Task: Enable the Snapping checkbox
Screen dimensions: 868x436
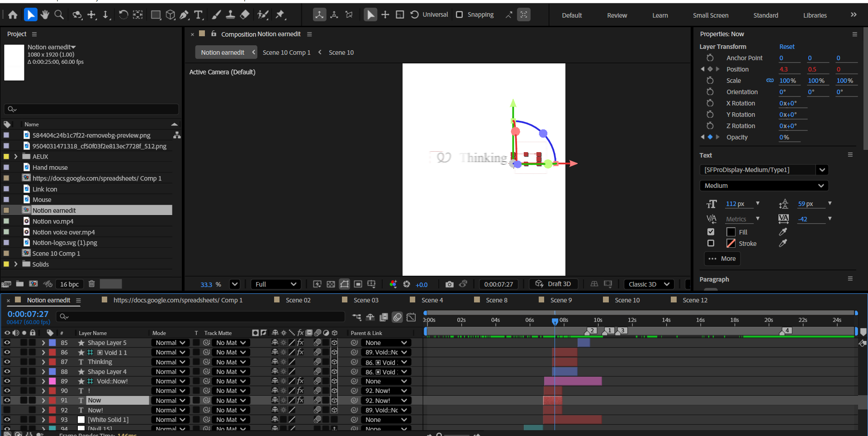Action: (460, 14)
